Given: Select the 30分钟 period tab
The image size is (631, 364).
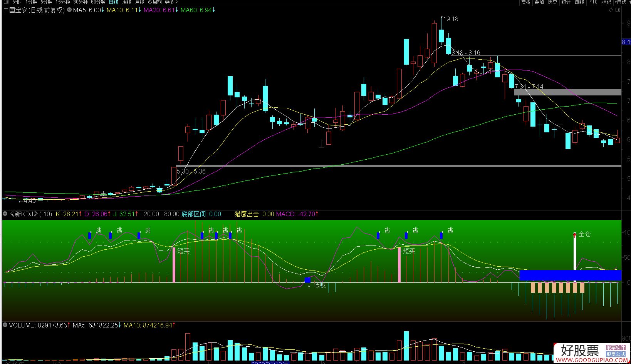Looking at the screenshot, I should click(81, 2).
